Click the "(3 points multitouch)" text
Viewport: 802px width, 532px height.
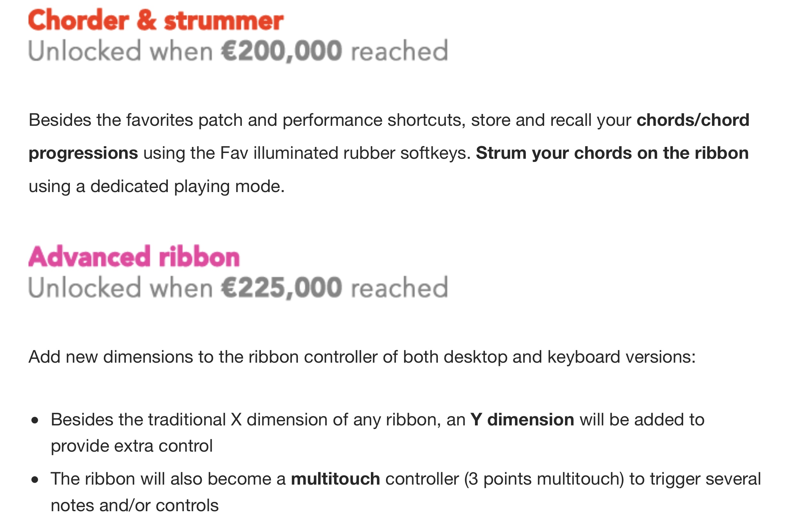pyautogui.click(x=544, y=479)
